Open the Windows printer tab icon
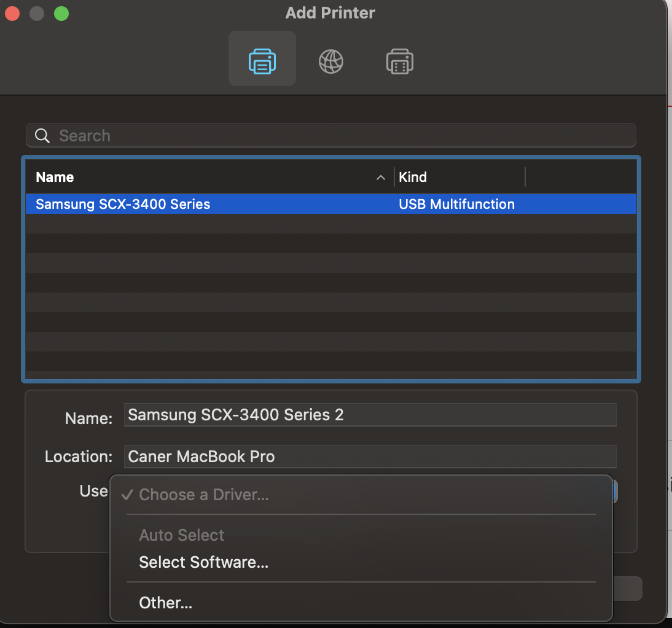Viewport: 672px width, 628px height. coord(399,61)
